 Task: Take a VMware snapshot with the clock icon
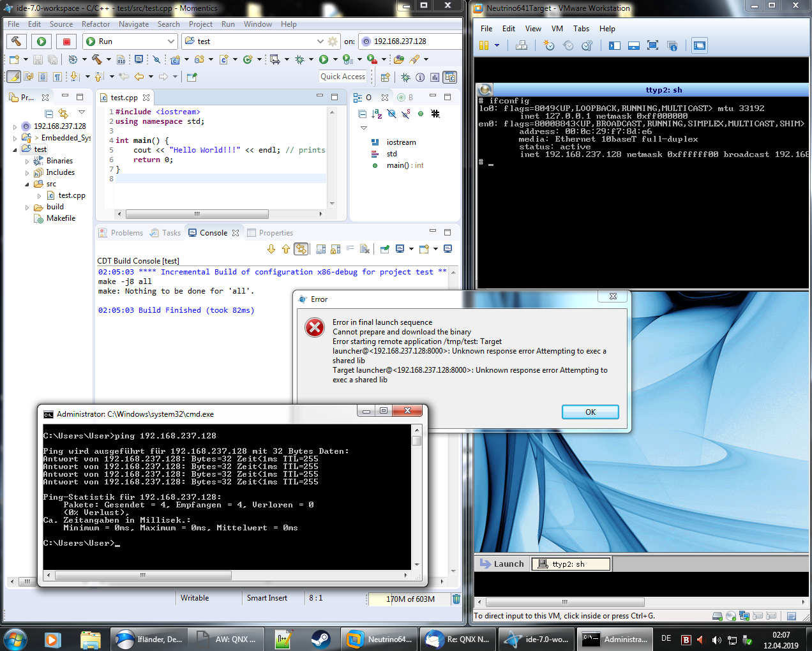click(x=548, y=45)
